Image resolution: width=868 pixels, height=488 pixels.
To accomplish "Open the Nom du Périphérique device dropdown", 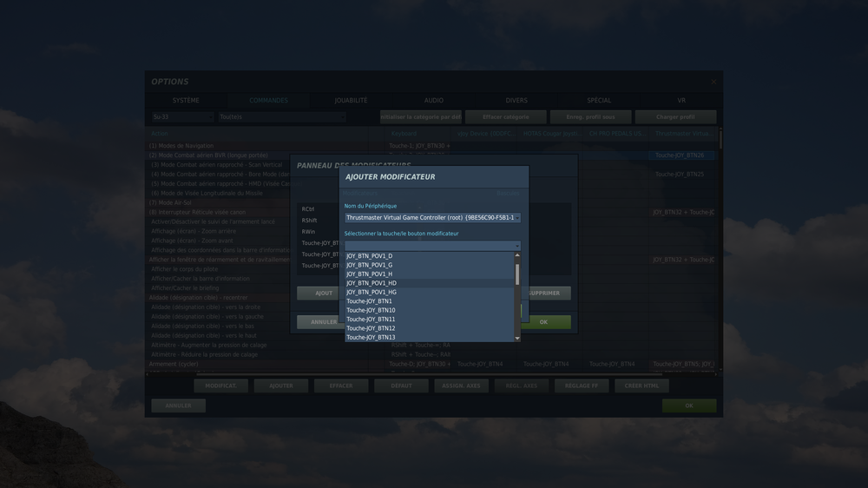I will [x=431, y=218].
